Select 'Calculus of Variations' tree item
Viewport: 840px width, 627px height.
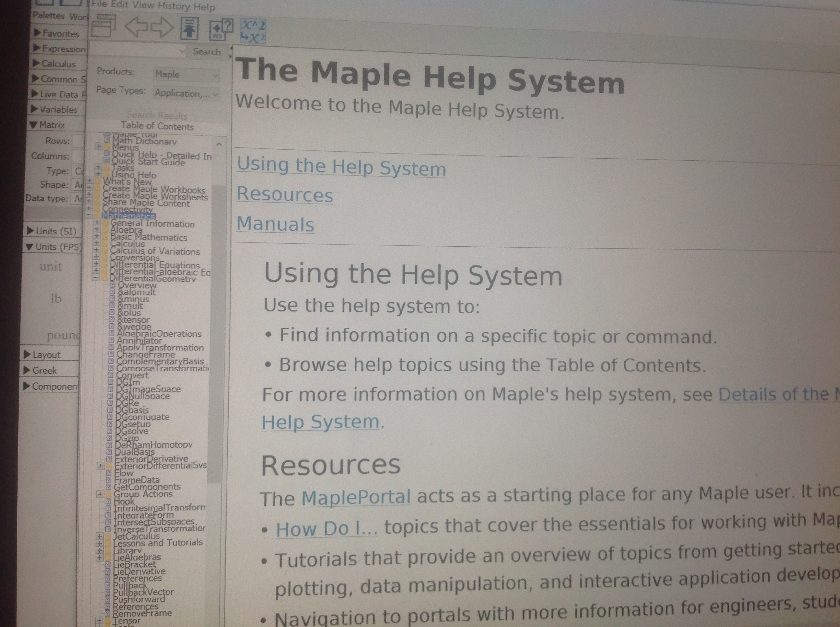click(x=155, y=251)
